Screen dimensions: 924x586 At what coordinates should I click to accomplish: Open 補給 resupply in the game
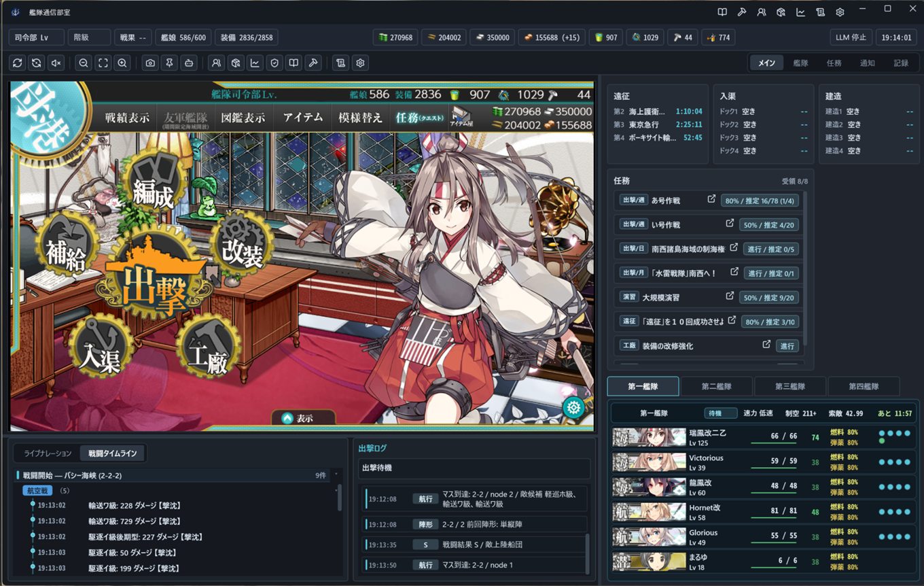pos(67,245)
